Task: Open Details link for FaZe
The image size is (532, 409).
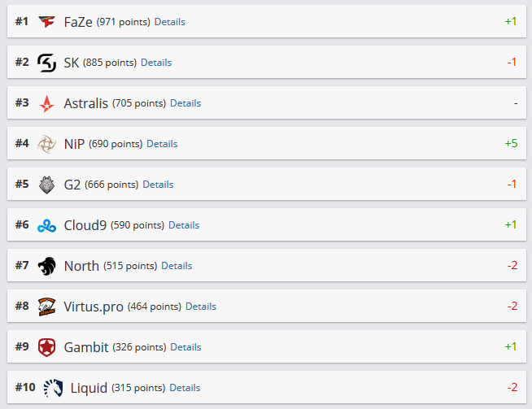Action: 169,22
